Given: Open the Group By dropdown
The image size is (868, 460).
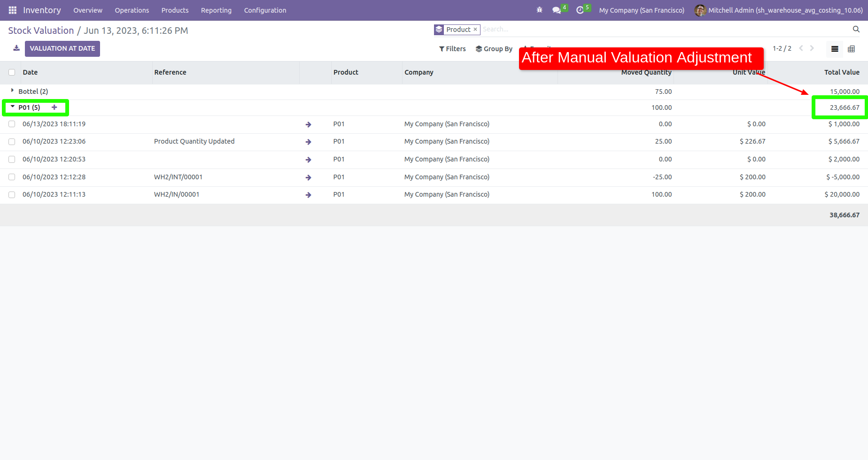Looking at the screenshot, I should pos(494,49).
